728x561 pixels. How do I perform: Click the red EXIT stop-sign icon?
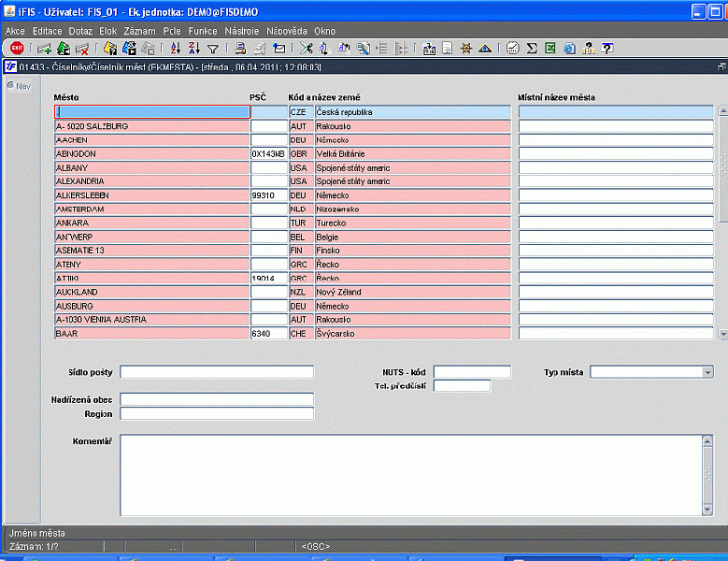coord(17,48)
